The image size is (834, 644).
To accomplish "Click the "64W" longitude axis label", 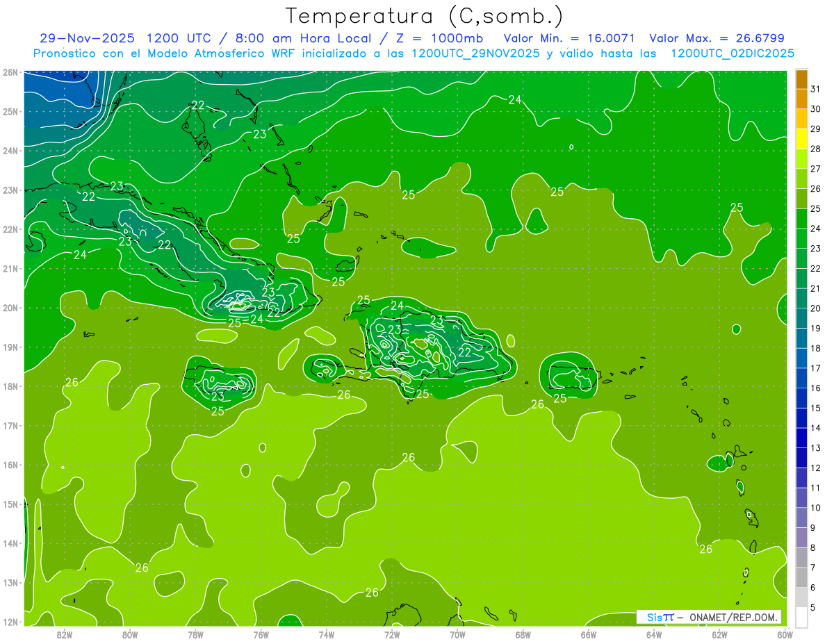I will tap(653, 634).
